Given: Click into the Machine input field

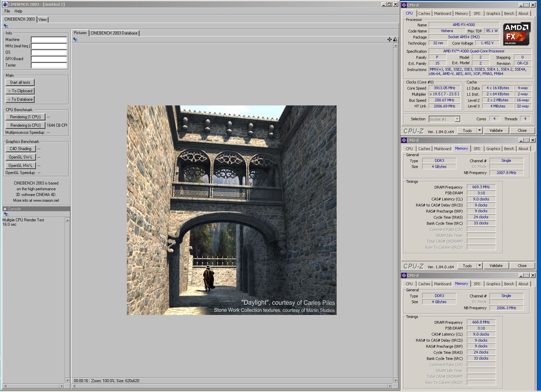Looking at the screenshot, I should coord(49,40).
